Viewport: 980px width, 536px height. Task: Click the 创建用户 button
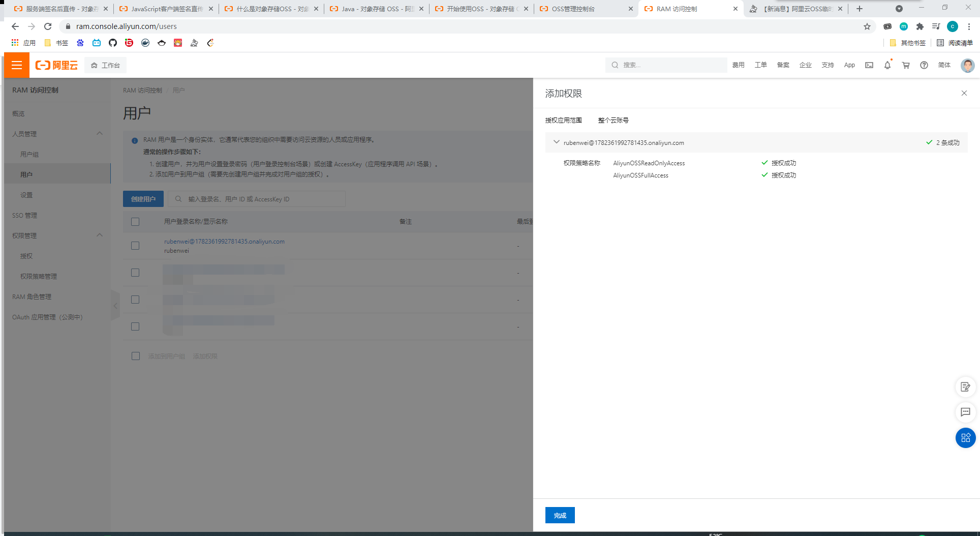pyautogui.click(x=143, y=199)
